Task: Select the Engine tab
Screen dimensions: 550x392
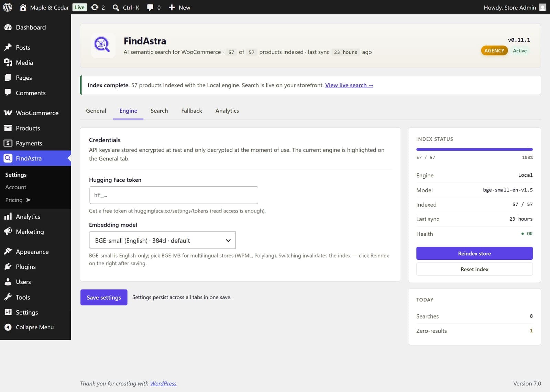Action: tap(128, 111)
